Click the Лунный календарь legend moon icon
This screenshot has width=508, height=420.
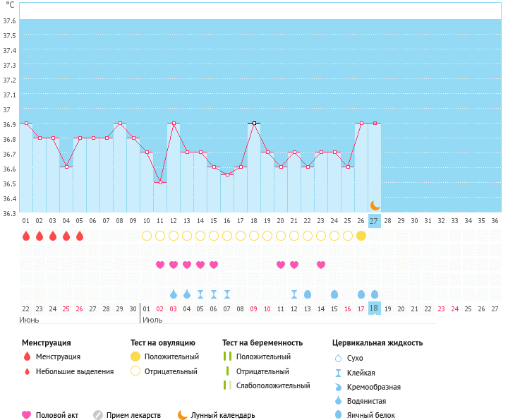tap(183, 415)
